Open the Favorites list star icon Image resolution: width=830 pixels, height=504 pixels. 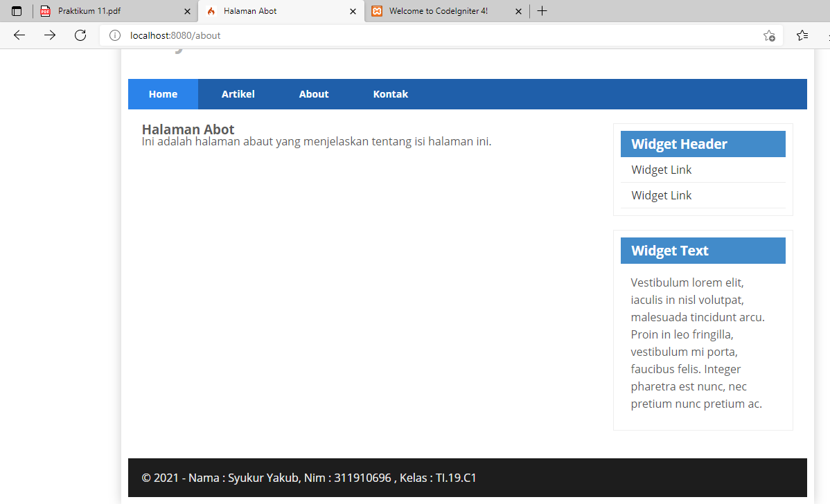pos(802,35)
